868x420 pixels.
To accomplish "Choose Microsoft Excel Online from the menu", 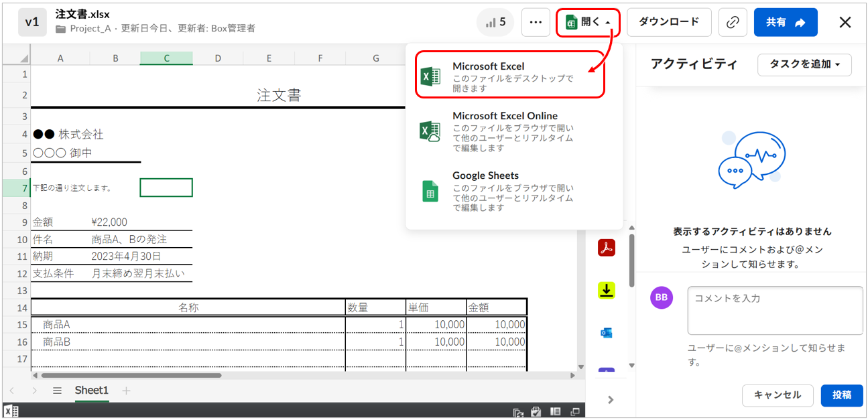I will 509,131.
